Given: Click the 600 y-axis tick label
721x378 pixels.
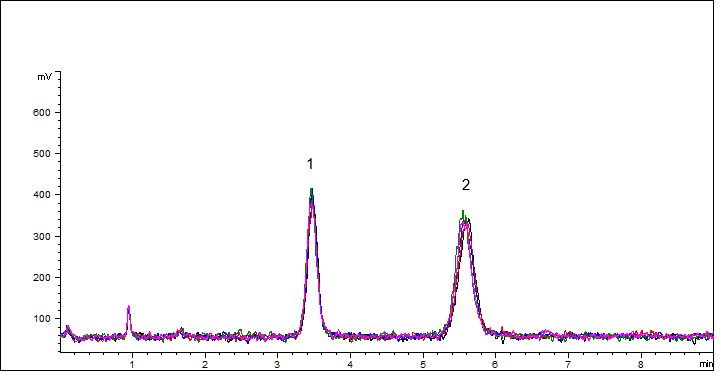Looking at the screenshot, I should pos(41,113).
